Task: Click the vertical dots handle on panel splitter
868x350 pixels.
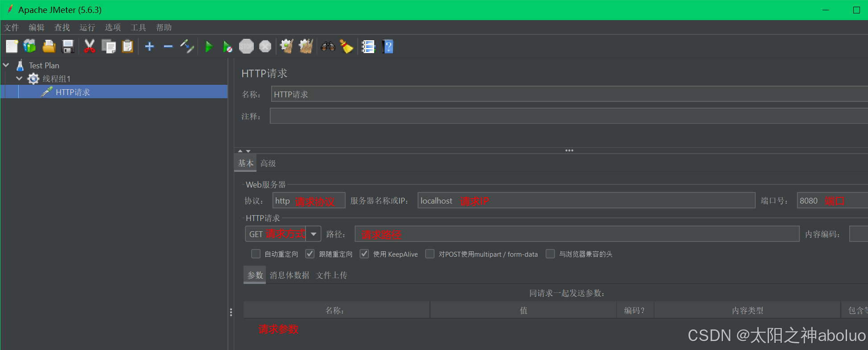Action: pos(231,312)
